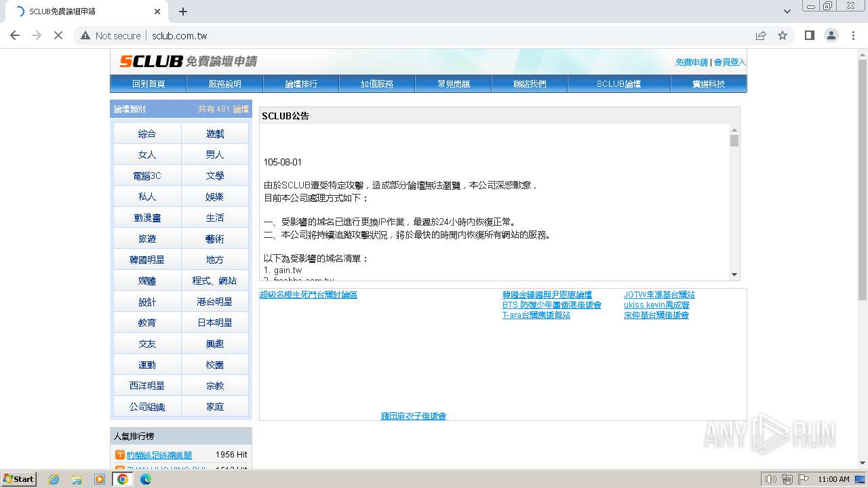Select 動漫畫 forum category
Viewport: 868px width, 488px height.
(147, 218)
